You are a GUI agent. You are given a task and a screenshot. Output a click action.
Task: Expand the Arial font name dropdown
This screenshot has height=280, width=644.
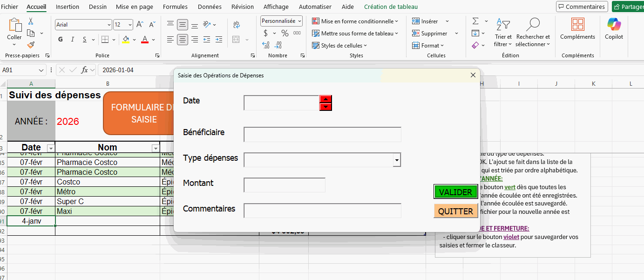(x=109, y=25)
